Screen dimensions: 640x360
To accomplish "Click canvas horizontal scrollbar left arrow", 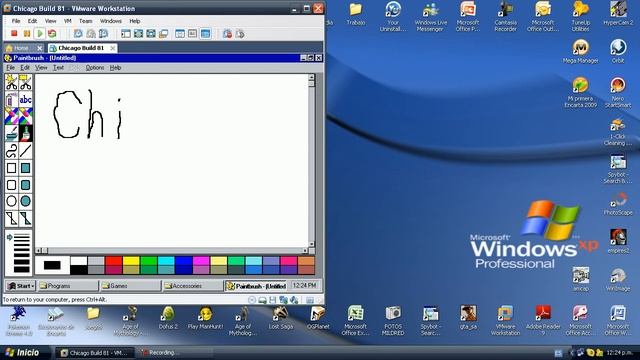I will [x=39, y=250].
